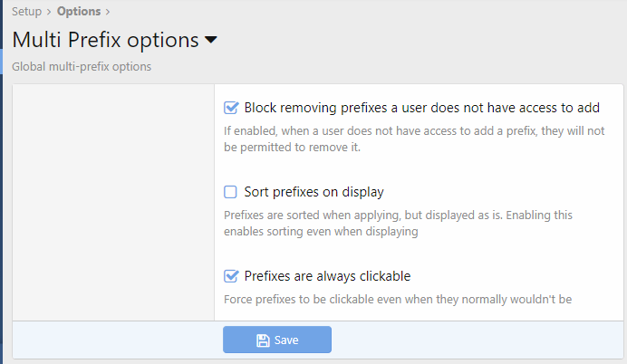
Task: Open the Multi Prefix options dropdown caret
Action: coord(211,41)
